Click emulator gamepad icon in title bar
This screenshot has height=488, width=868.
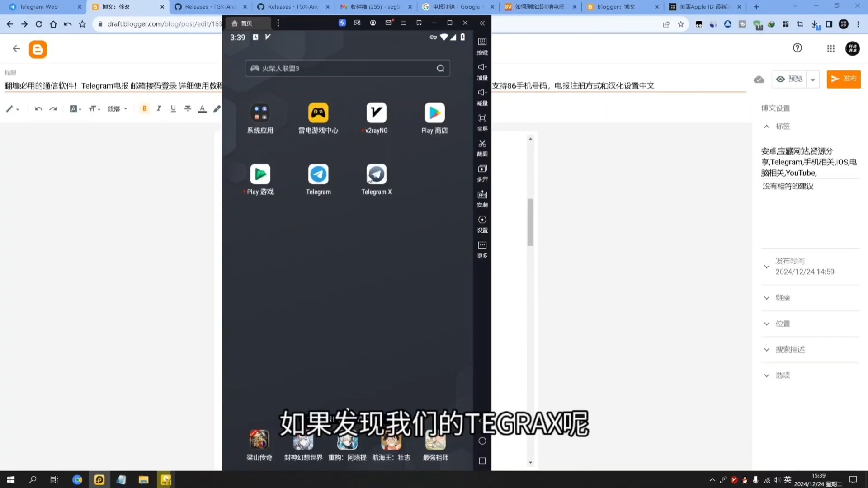[x=357, y=23]
